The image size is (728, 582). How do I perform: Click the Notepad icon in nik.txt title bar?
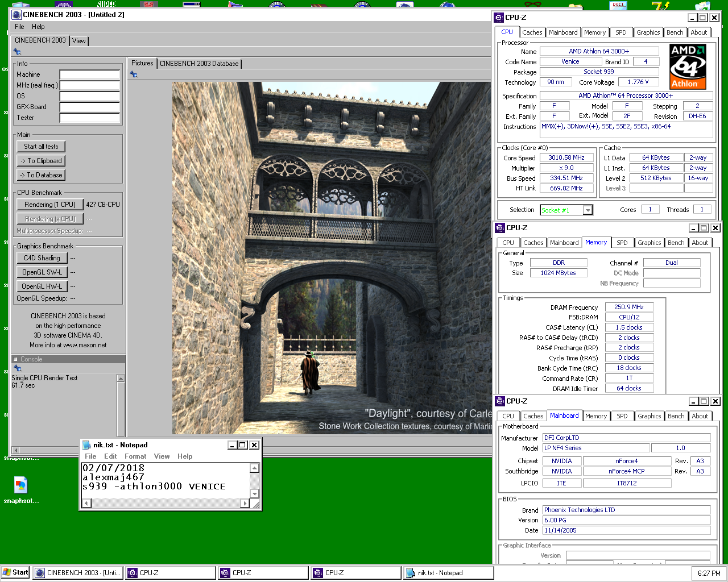87,445
